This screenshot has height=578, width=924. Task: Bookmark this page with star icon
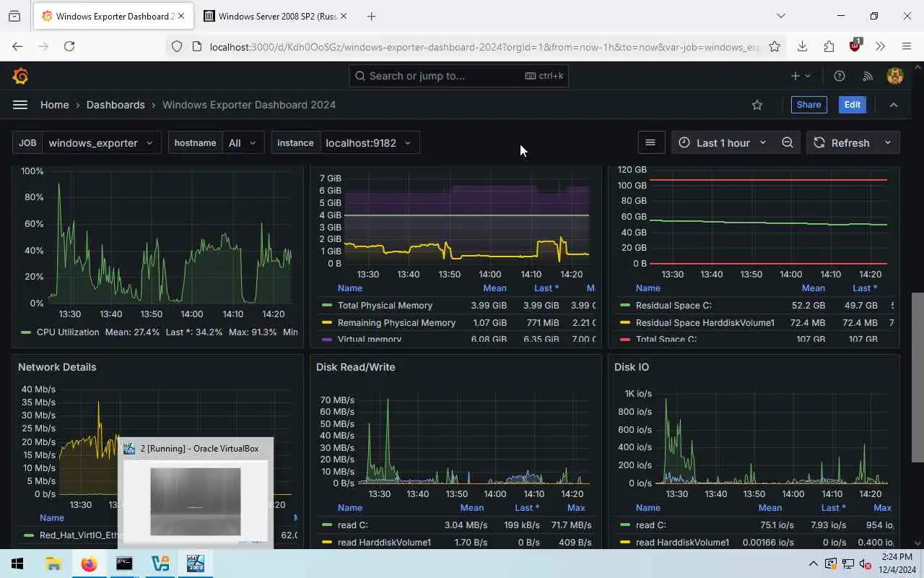[775, 46]
